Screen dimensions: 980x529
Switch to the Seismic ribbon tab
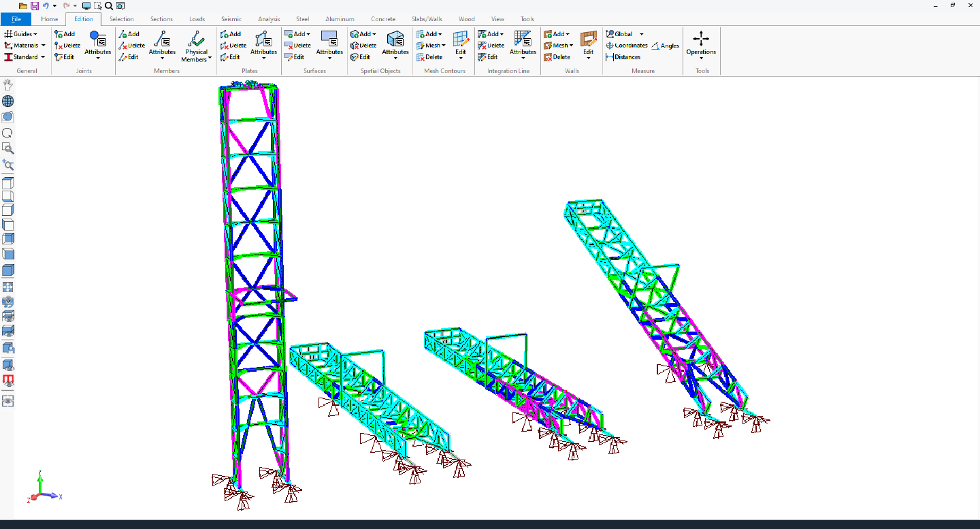[x=231, y=19]
